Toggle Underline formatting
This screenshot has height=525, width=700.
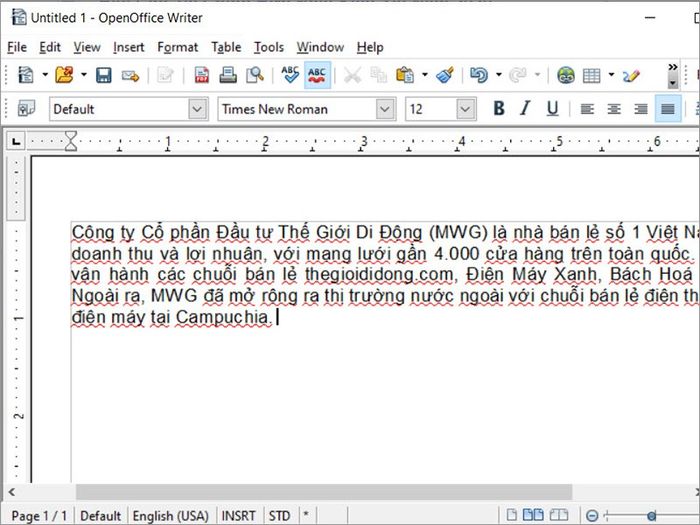(553, 108)
